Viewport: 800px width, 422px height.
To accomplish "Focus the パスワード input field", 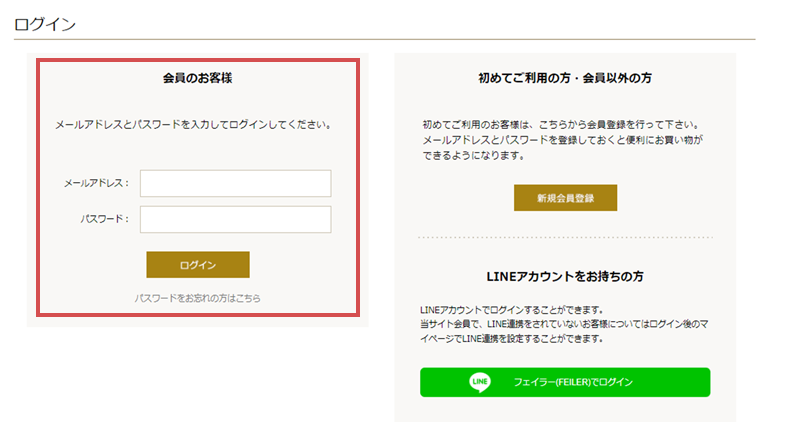I will pos(236,219).
